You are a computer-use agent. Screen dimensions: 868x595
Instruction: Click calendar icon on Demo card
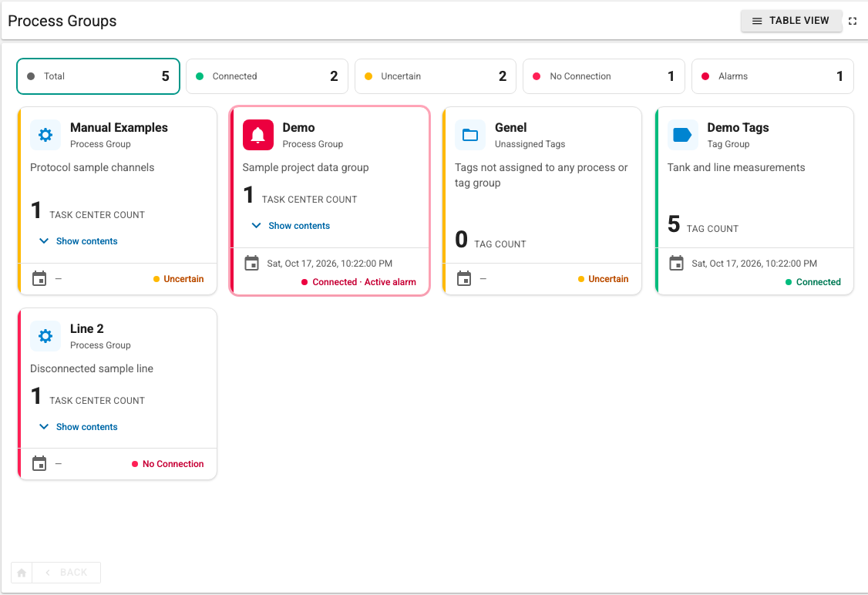pyautogui.click(x=252, y=263)
